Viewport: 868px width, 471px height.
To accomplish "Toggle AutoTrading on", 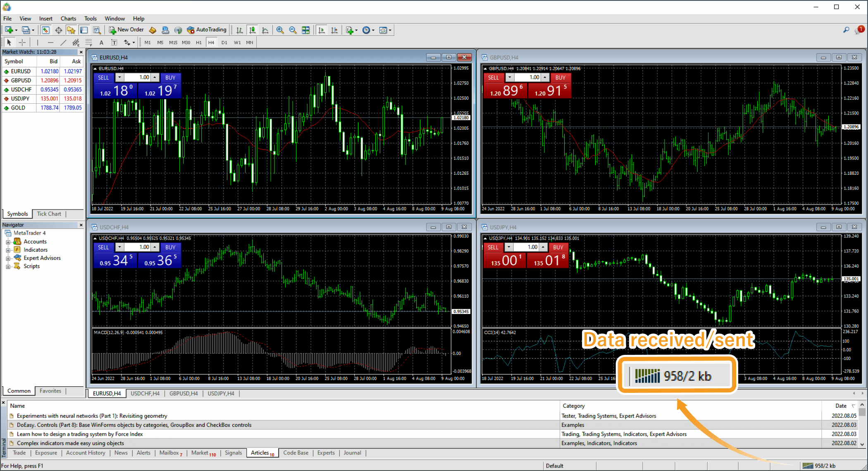I will point(207,29).
